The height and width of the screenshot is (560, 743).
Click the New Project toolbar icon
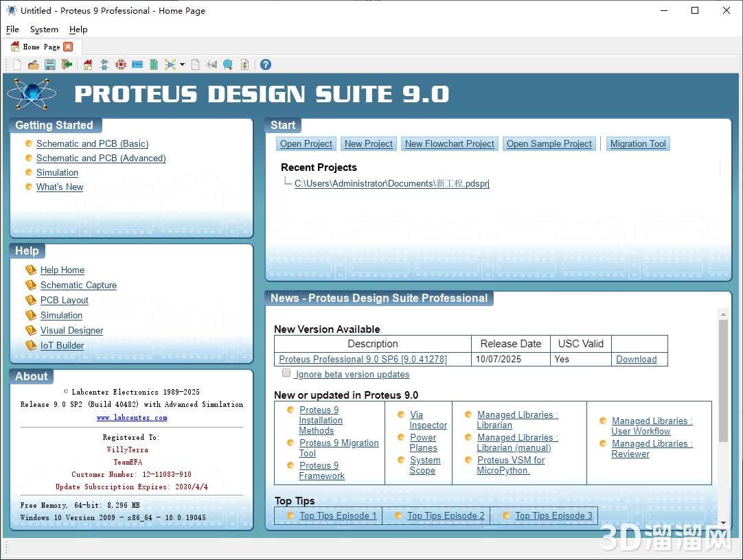[x=17, y=65]
